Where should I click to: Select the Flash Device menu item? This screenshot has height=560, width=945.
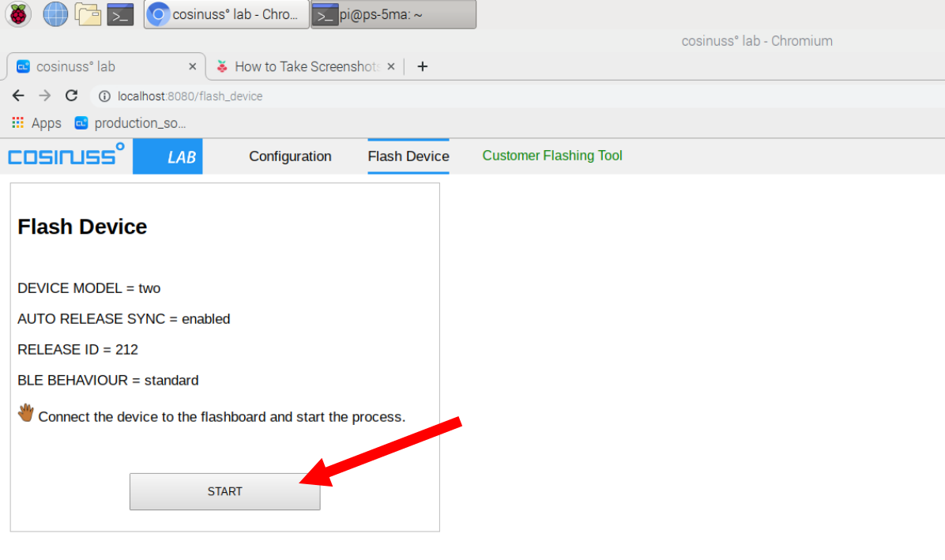click(x=408, y=156)
